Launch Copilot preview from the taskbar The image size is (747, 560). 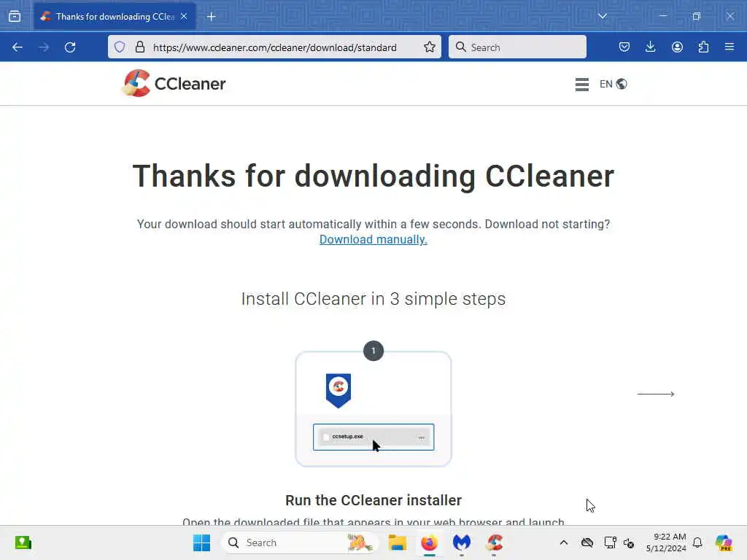coord(724,542)
